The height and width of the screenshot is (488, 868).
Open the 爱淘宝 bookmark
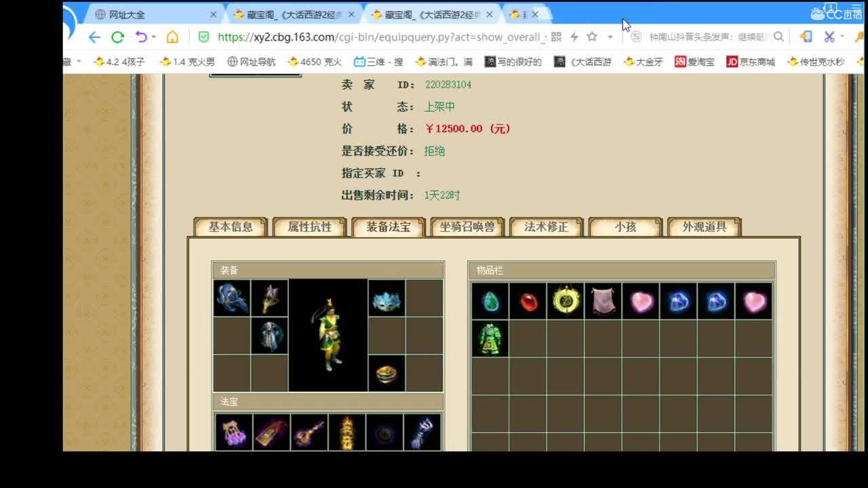pos(694,62)
